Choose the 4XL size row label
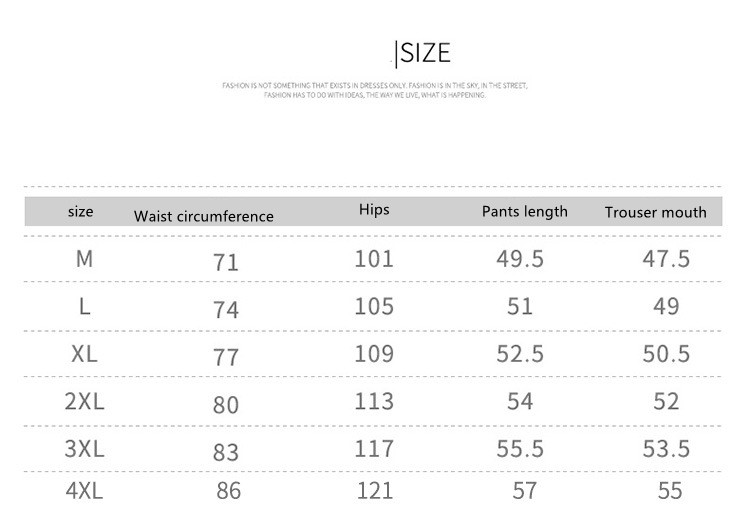This screenshot has height=511, width=750. [x=84, y=492]
